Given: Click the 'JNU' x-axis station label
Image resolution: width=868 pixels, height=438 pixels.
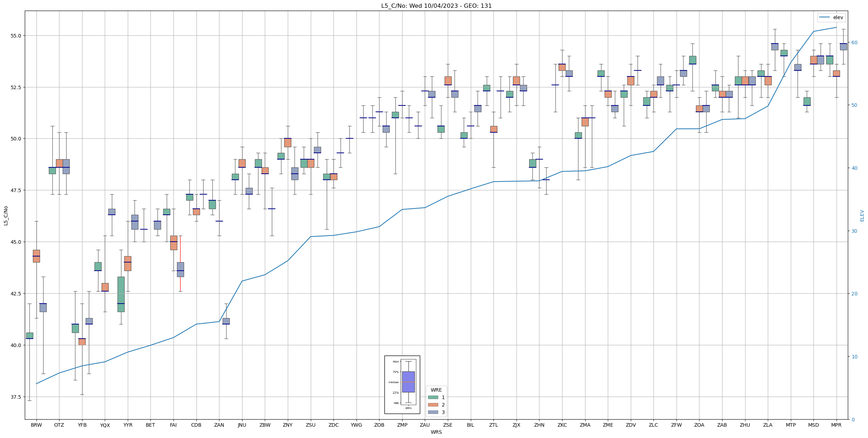Looking at the screenshot, I should click(x=242, y=425).
